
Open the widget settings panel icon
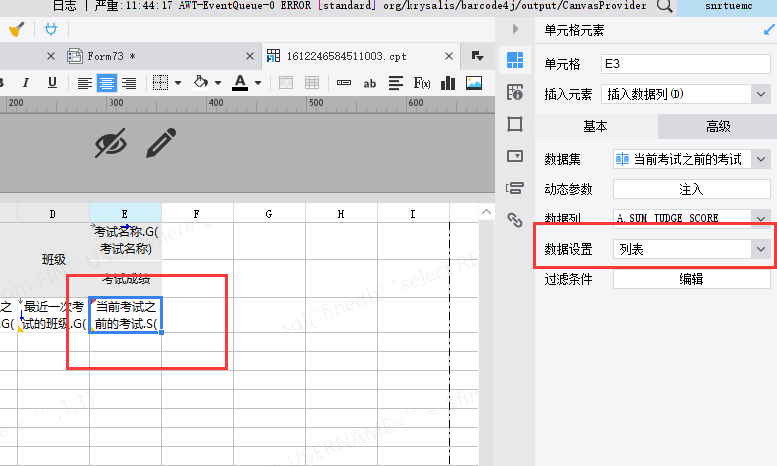click(515, 156)
